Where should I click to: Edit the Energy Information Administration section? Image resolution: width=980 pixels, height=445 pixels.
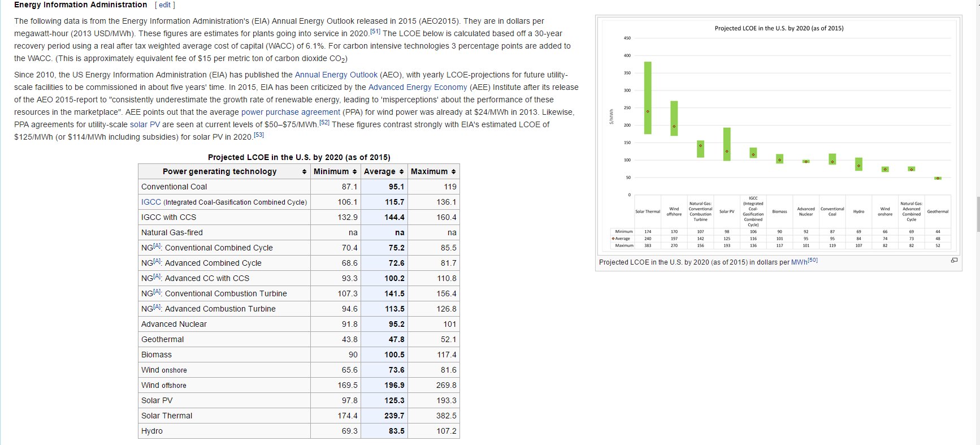pos(164,5)
